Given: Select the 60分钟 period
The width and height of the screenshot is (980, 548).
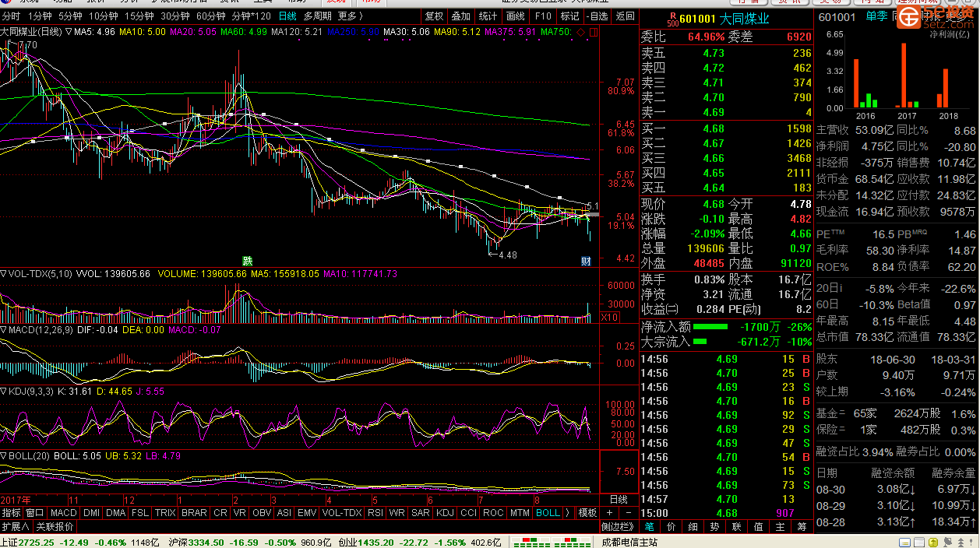Looking at the screenshot, I should click(x=211, y=16).
